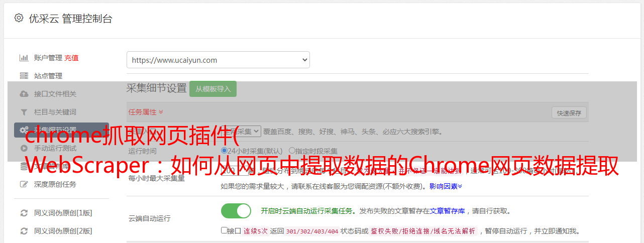Click the bar chart icon for 账户管理

[x=24, y=58]
